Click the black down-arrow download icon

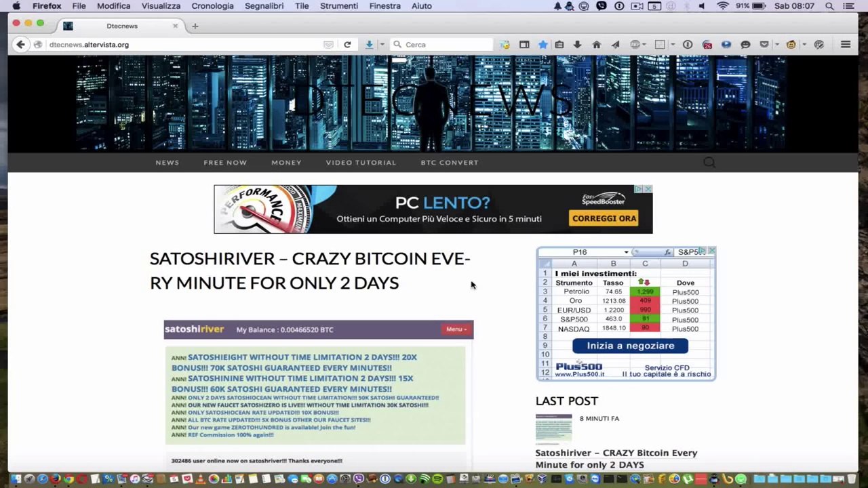click(x=577, y=45)
